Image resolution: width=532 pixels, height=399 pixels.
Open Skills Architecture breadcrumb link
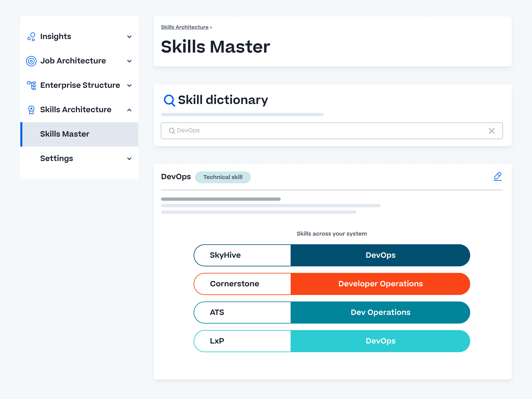[185, 27]
